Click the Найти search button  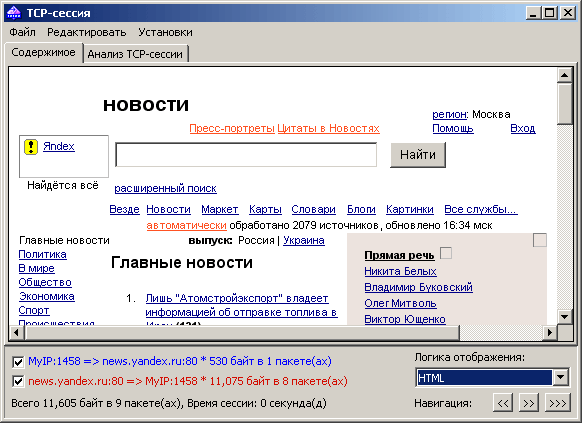[x=418, y=155]
